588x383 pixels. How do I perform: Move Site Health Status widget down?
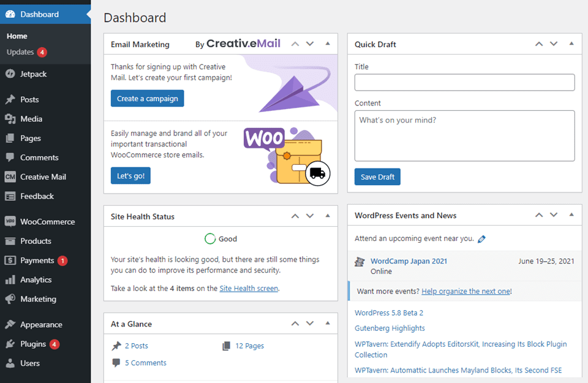point(310,216)
